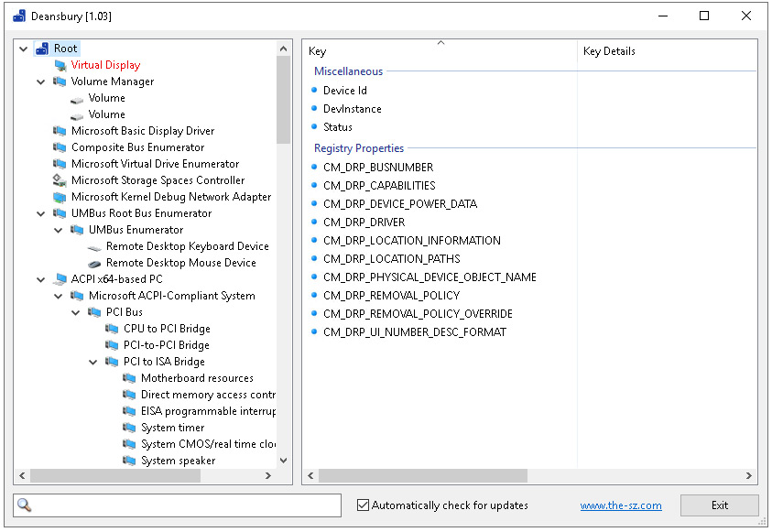Image resolution: width=772 pixels, height=532 pixels.
Task: Click the Motherboard resources icon
Action: pyautogui.click(x=129, y=378)
